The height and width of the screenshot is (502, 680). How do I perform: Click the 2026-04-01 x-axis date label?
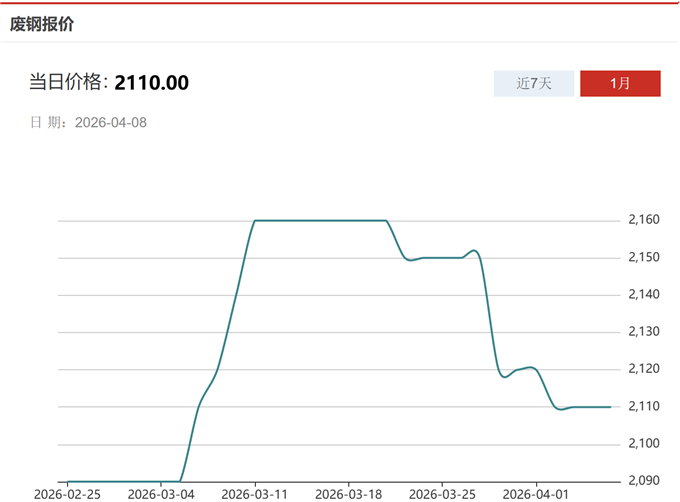point(536,493)
